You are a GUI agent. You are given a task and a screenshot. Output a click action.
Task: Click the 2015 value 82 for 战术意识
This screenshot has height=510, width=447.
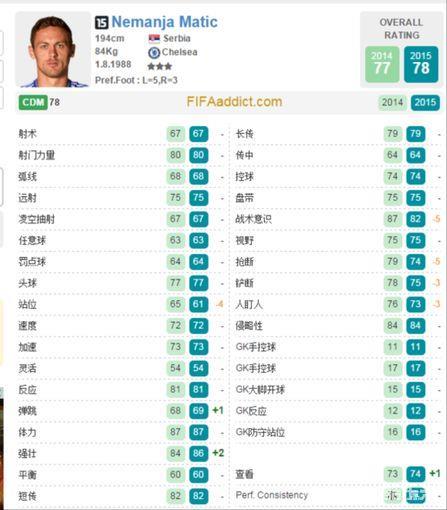pyautogui.click(x=416, y=219)
